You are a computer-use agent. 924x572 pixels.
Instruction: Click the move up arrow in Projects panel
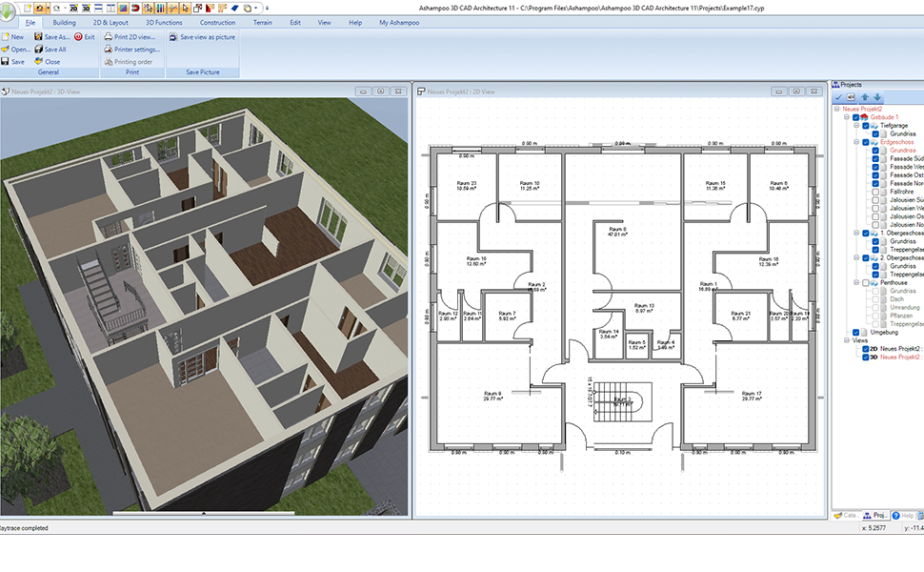(x=865, y=97)
